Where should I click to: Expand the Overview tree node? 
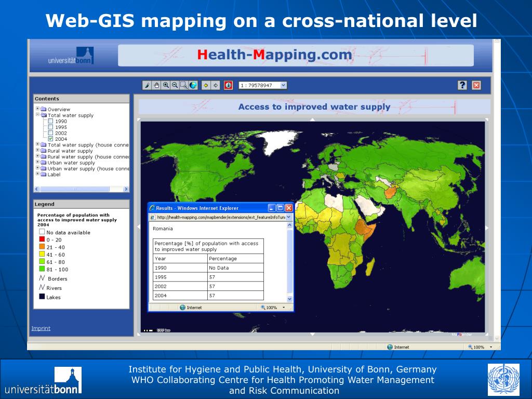(37, 109)
